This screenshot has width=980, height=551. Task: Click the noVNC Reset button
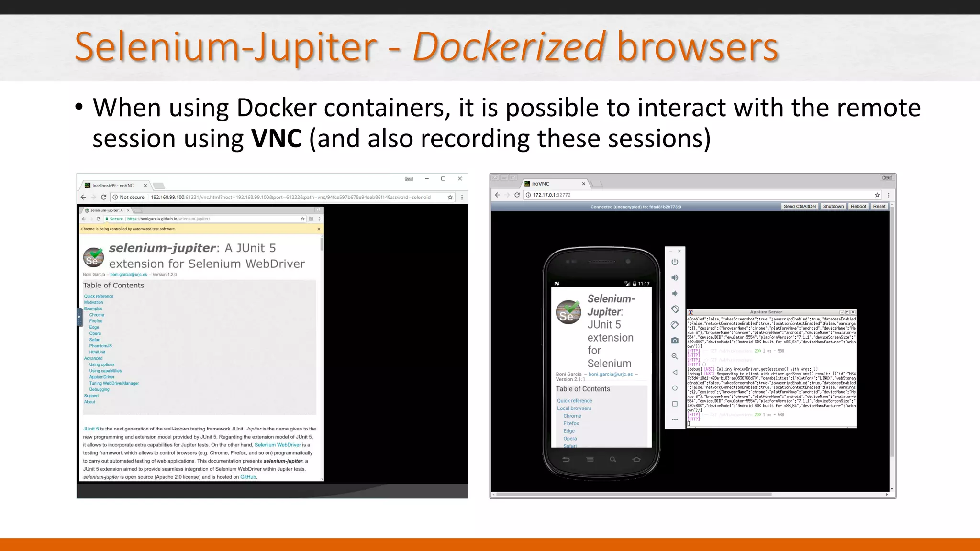click(x=879, y=206)
